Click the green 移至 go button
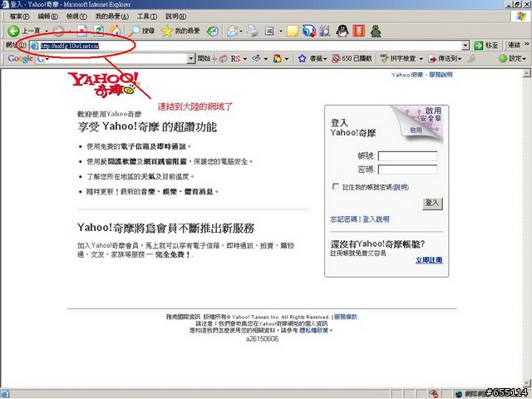This screenshot has height=399, width=532. (x=486, y=45)
